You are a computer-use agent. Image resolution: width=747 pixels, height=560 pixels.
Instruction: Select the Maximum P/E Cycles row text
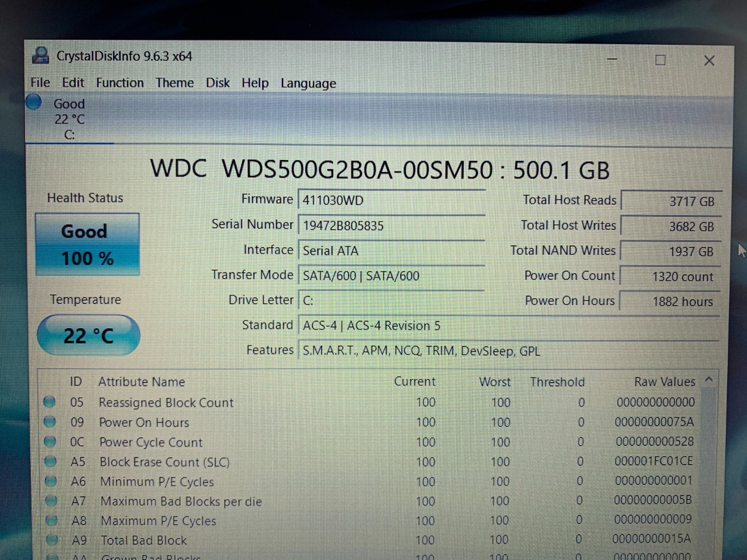pyautogui.click(x=159, y=521)
